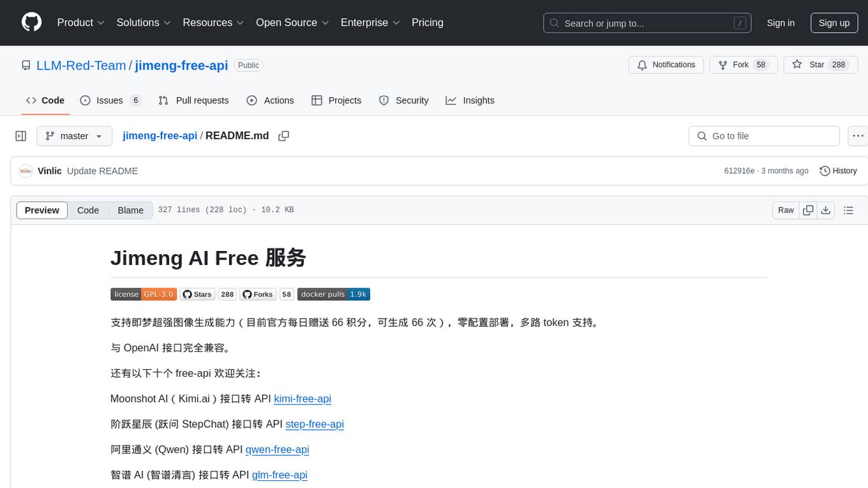This screenshot has height=488, width=868.
Task: Download the raw file icon
Action: tap(825, 210)
